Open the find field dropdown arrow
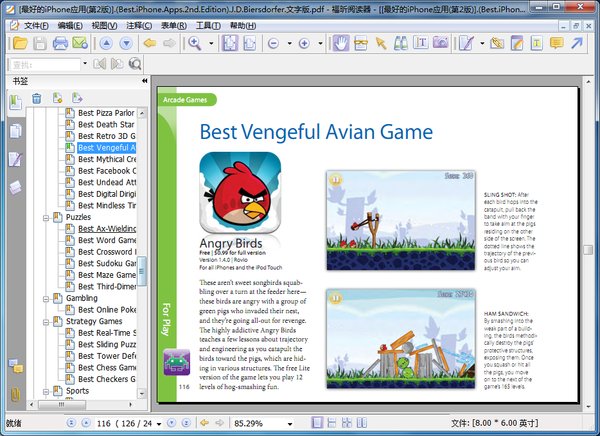 coord(85,64)
